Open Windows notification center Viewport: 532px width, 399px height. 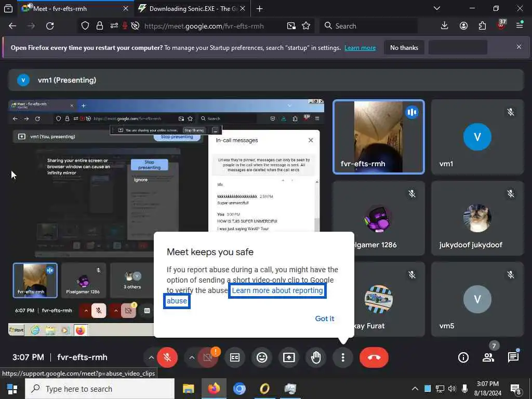tap(516, 389)
